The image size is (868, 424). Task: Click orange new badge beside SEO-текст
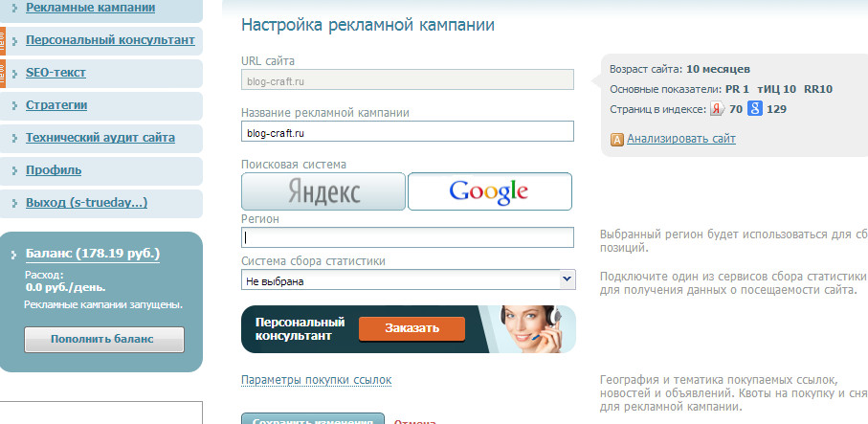[x=3, y=74]
